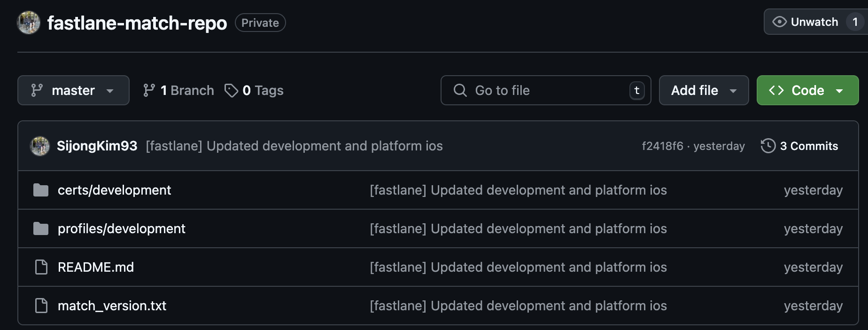Toggle Unwatch for this repository
Viewport: 868px width, 330px height.
pyautogui.click(x=806, y=22)
